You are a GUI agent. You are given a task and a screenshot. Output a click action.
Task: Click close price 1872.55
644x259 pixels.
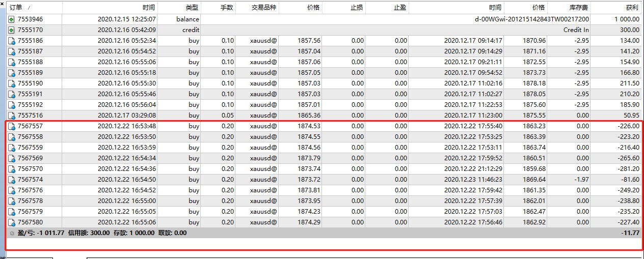click(534, 62)
